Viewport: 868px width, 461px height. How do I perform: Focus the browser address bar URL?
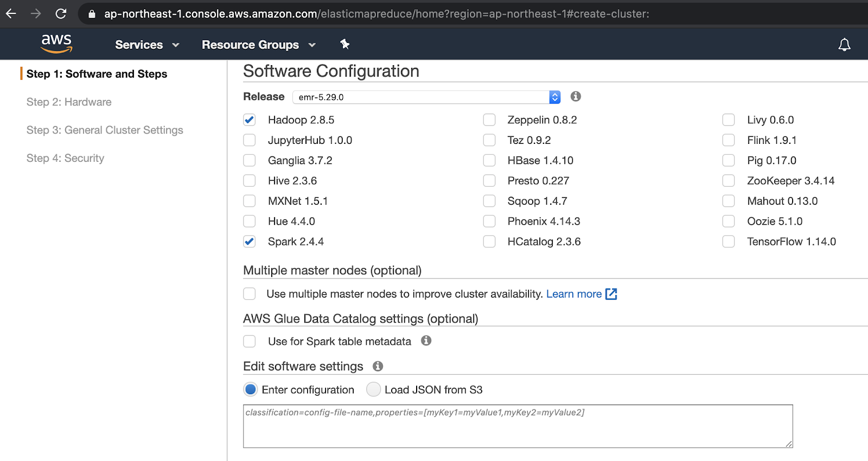(x=376, y=14)
